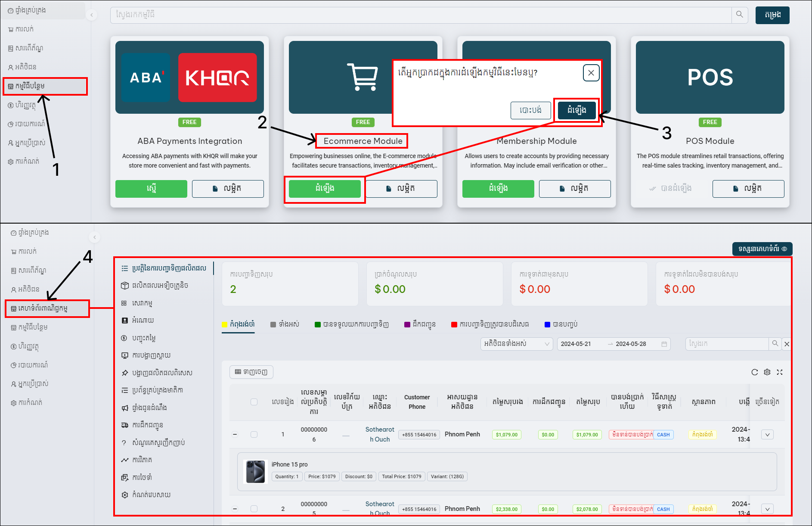Collapse the sidebar using the top chevron arrow
The width and height of the screenshot is (812, 526).
tap(91, 15)
